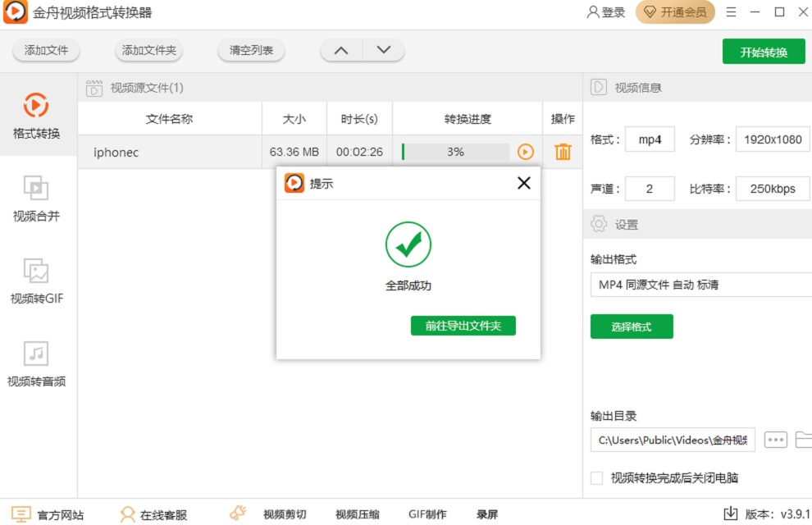Image resolution: width=812 pixels, height=525 pixels.
Task: Delete iphonec using the trash icon
Action: (x=563, y=152)
